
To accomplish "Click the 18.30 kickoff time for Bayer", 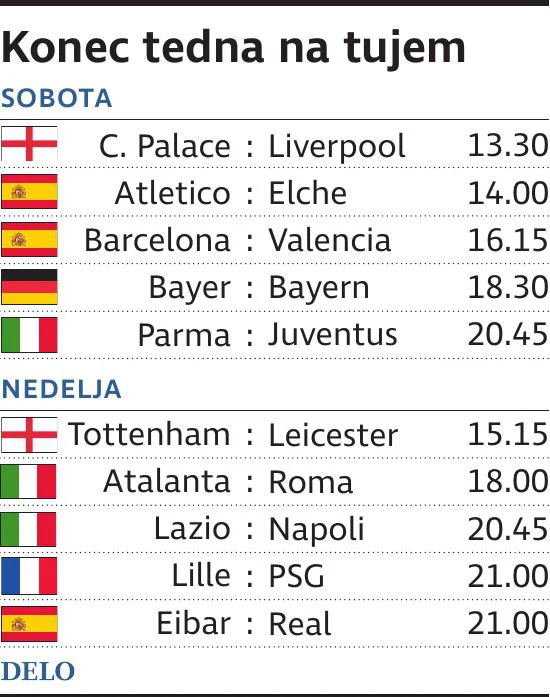I will (x=508, y=287).
